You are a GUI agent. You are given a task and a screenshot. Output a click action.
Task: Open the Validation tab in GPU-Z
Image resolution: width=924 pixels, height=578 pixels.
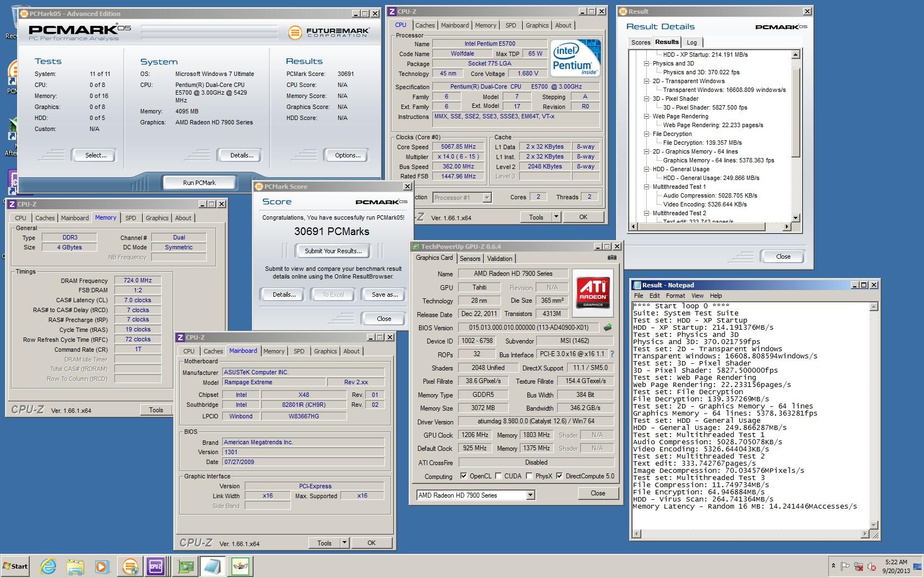500,259
